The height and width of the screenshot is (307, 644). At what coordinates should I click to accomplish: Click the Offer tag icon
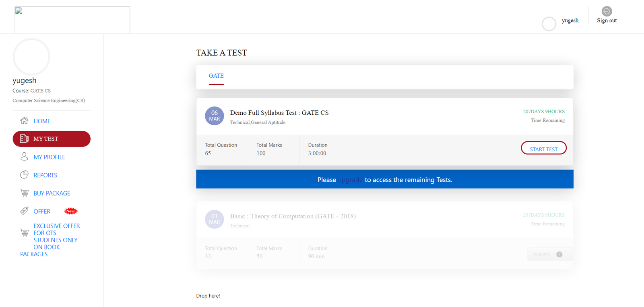pyautogui.click(x=24, y=211)
